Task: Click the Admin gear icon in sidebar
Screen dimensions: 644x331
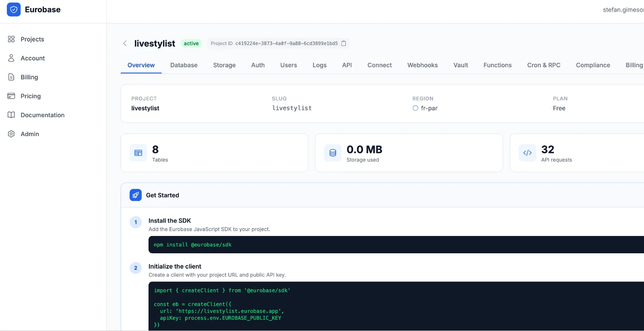Action: (11, 134)
